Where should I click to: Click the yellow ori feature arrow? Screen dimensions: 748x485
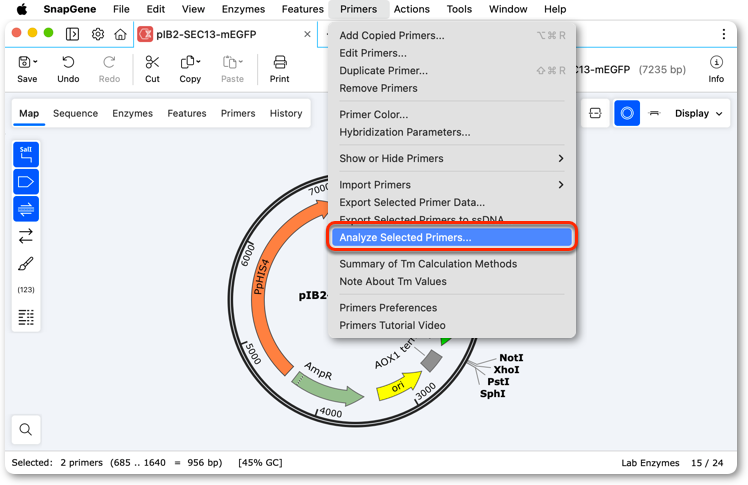(399, 386)
